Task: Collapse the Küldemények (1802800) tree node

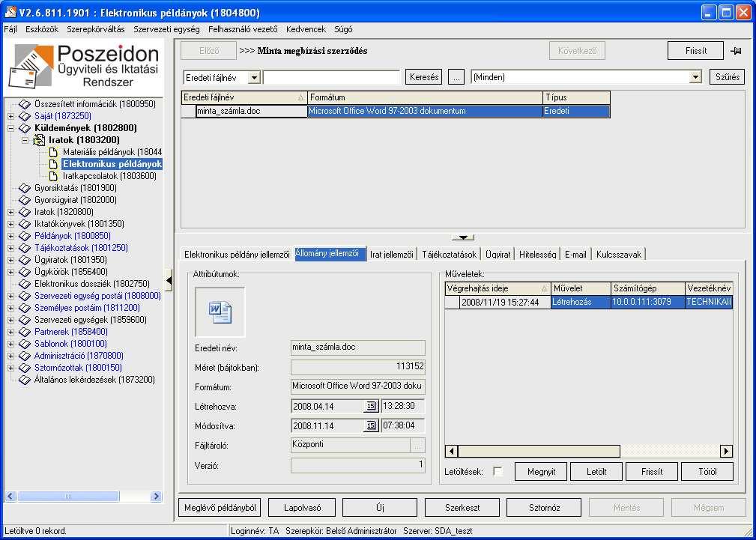Action: pos(10,128)
